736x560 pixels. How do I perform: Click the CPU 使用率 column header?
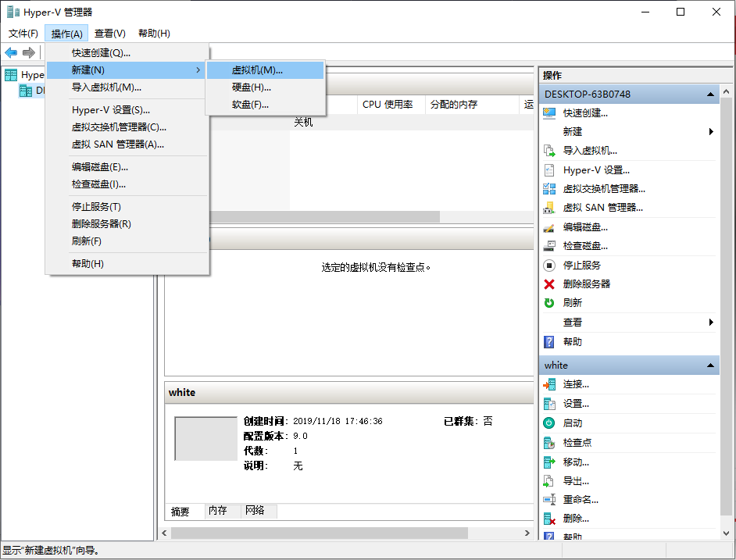tap(391, 105)
